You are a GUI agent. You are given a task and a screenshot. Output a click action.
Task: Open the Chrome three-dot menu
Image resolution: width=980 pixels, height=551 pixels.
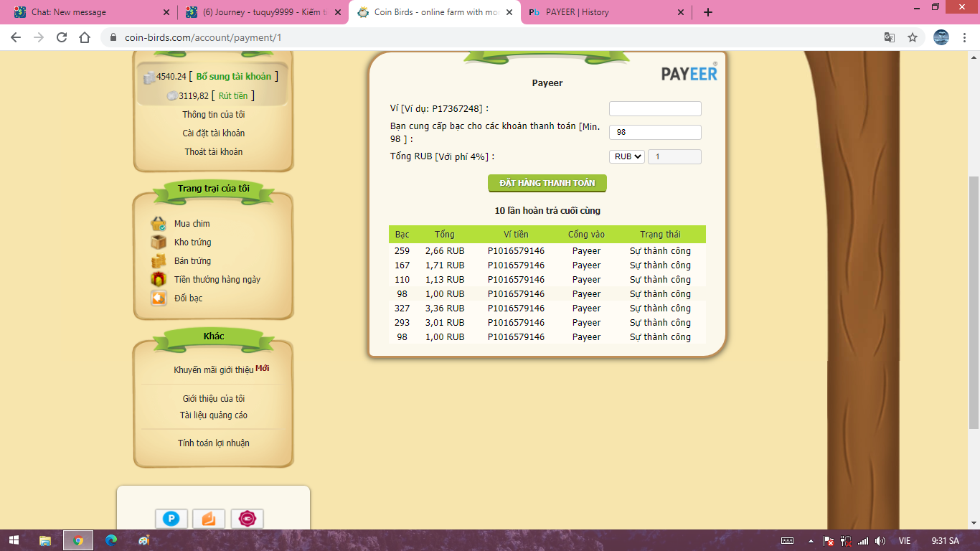coord(966,37)
